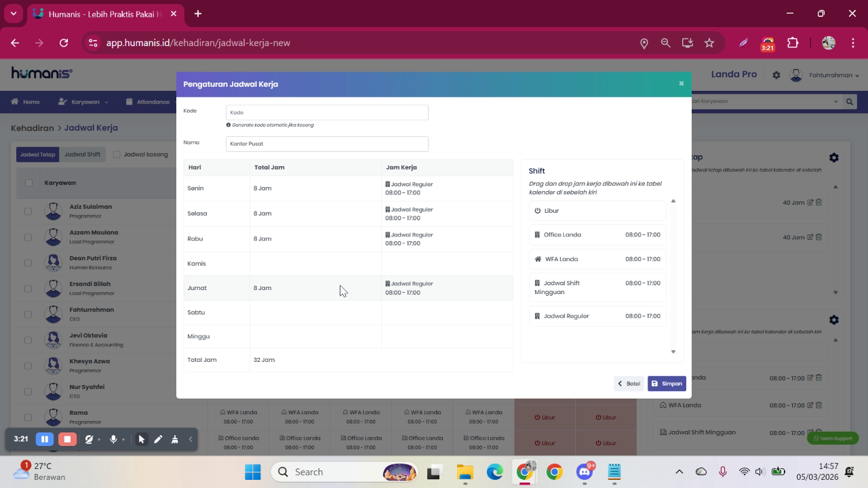868x488 pixels.
Task: Select the recorder cursor pointer tool
Action: [142, 439]
